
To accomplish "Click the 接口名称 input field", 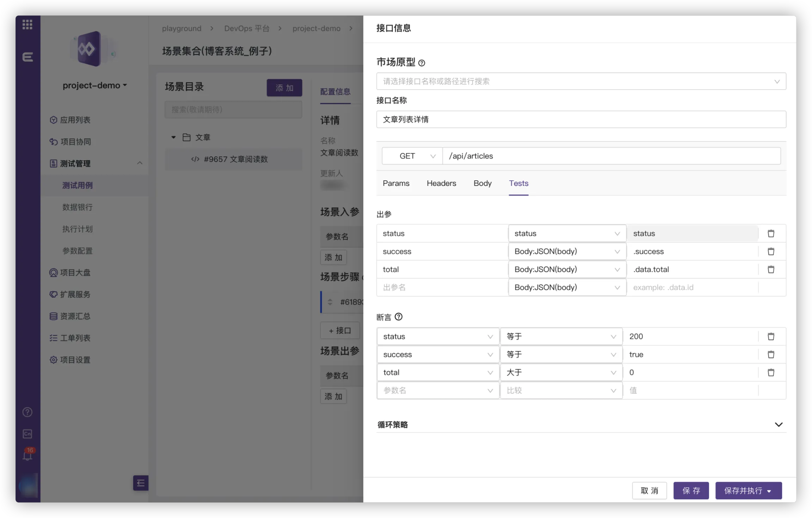I will click(581, 119).
